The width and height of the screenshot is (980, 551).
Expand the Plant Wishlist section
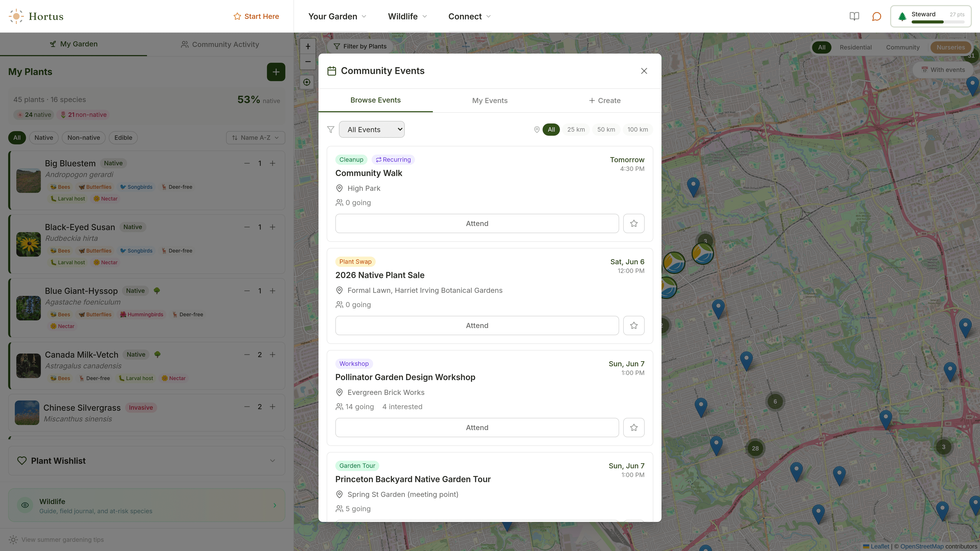click(x=146, y=460)
